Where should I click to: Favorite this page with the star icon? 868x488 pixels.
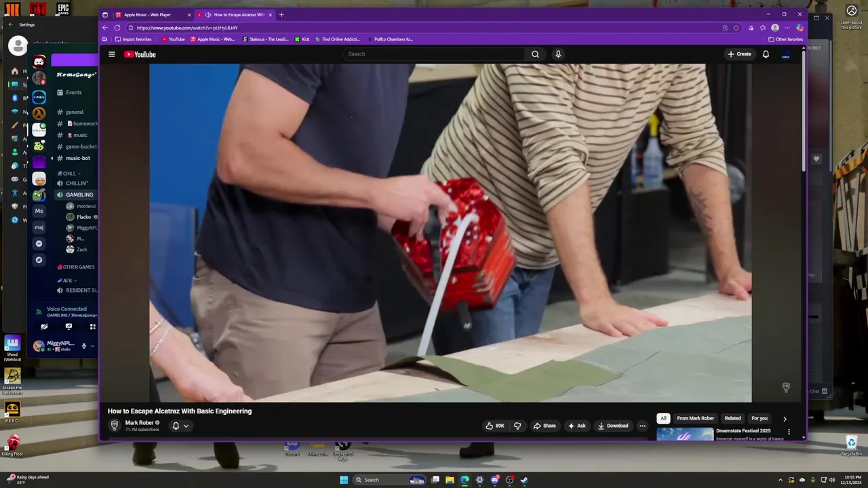coord(736,28)
